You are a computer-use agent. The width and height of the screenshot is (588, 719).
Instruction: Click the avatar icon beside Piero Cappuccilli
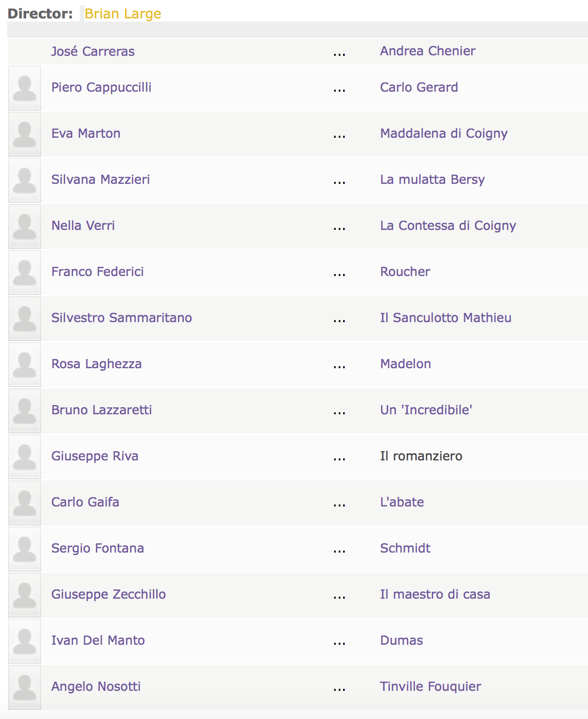25,88
